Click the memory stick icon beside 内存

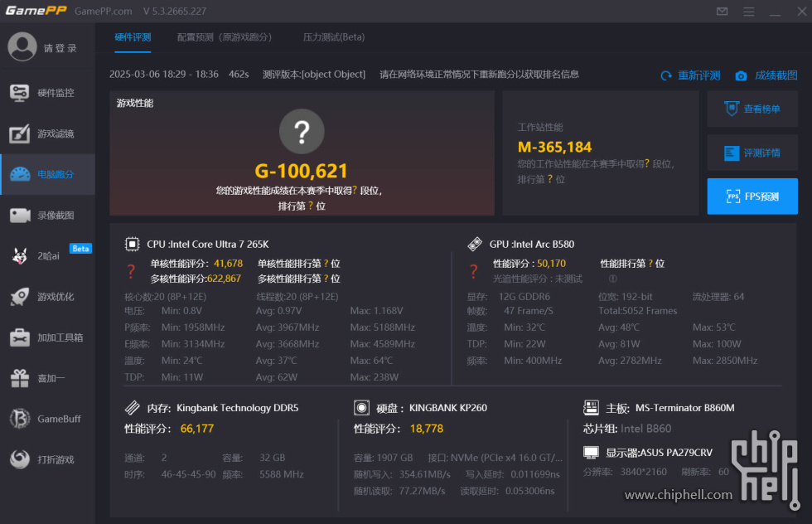132,408
